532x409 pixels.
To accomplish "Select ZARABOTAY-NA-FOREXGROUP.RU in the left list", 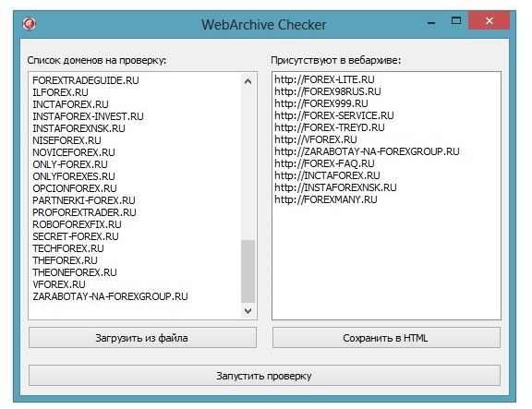I will pyautogui.click(x=110, y=296).
